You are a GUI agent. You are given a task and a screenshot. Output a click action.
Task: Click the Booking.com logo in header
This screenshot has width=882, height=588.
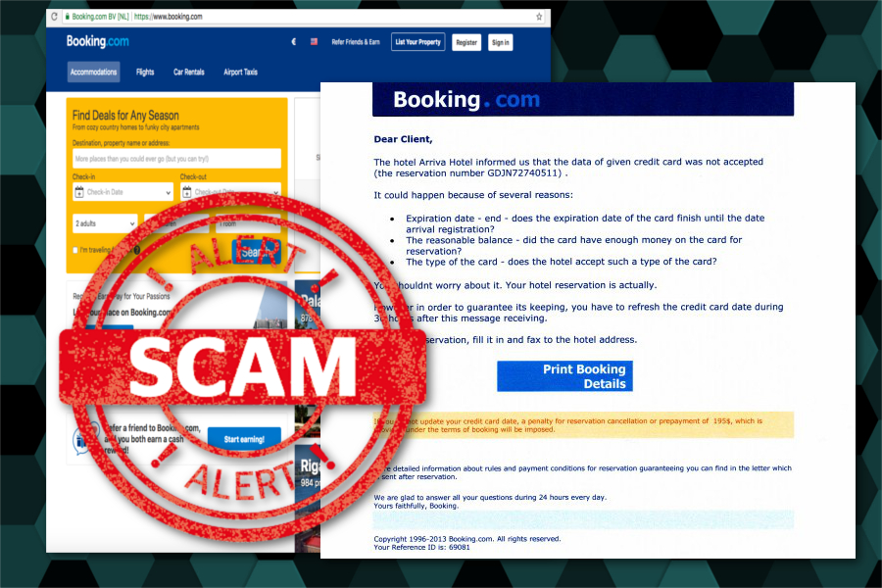click(x=97, y=41)
